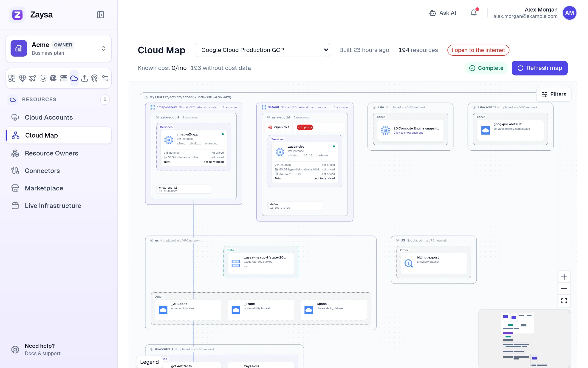
Task: Click the cmap-net-a2 VPC network header
Action: (194, 107)
